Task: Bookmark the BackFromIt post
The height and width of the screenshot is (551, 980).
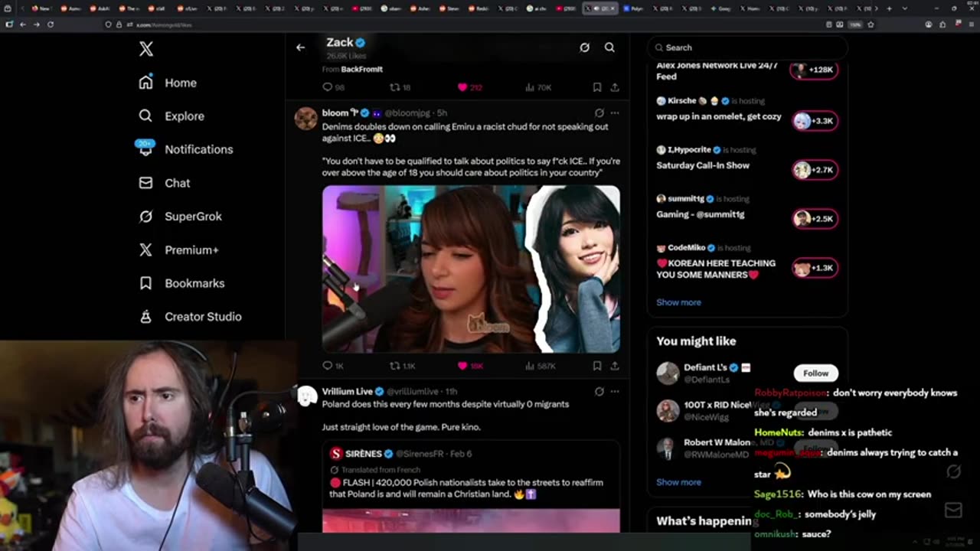Action: point(597,87)
